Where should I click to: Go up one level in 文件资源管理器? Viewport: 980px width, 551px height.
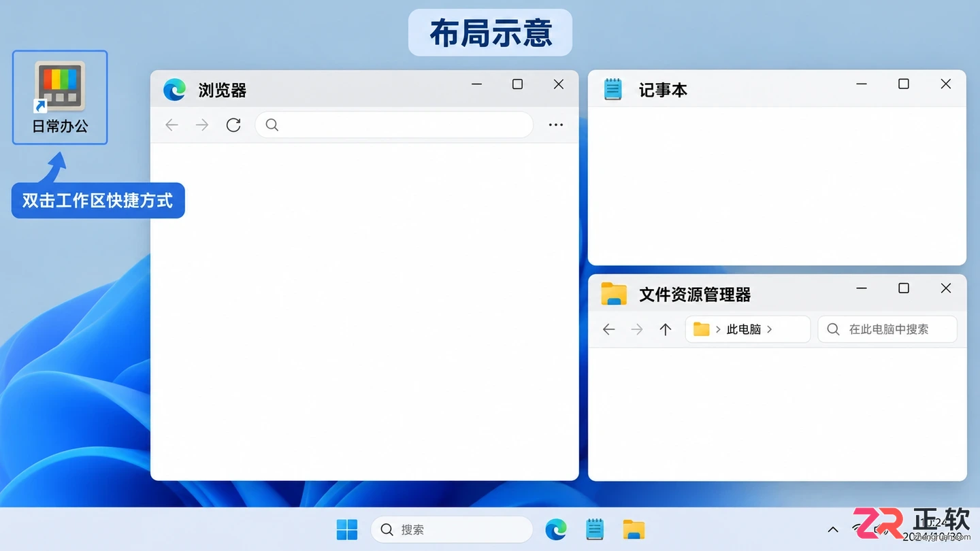[666, 329]
